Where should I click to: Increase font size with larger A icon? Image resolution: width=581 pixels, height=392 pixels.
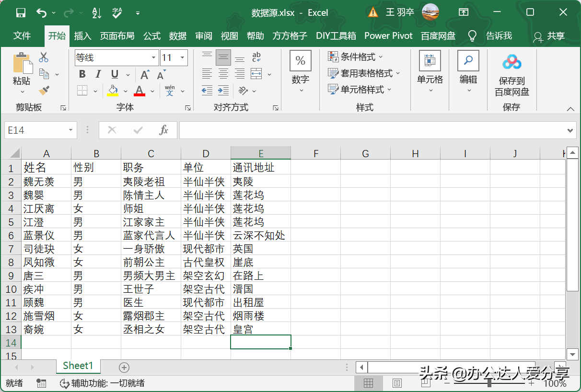pos(145,74)
